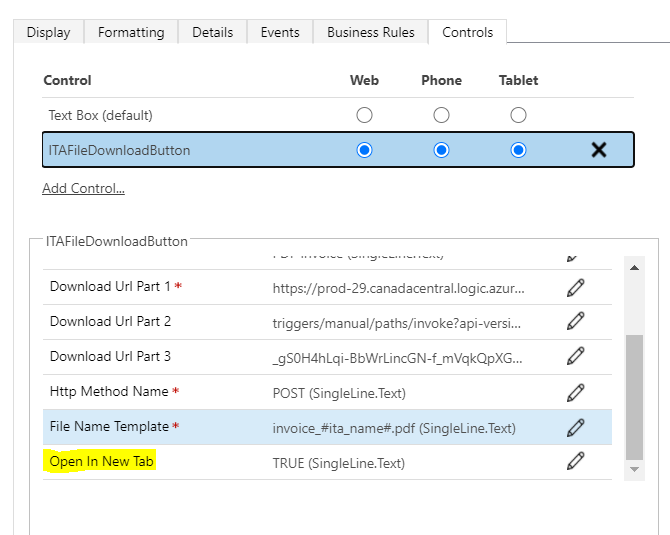Switch to the Display tab
The height and width of the screenshot is (535, 670).
click(x=49, y=32)
